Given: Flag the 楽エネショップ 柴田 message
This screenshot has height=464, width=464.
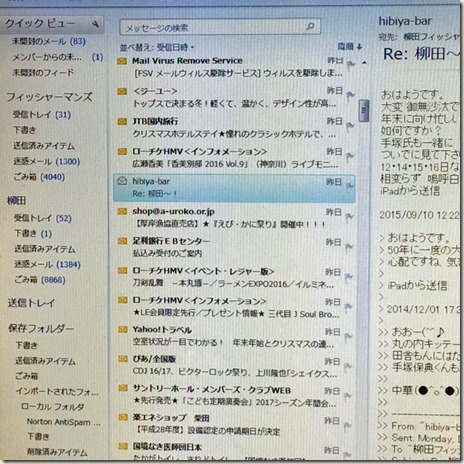Looking at the screenshot, I should (348, 426).
